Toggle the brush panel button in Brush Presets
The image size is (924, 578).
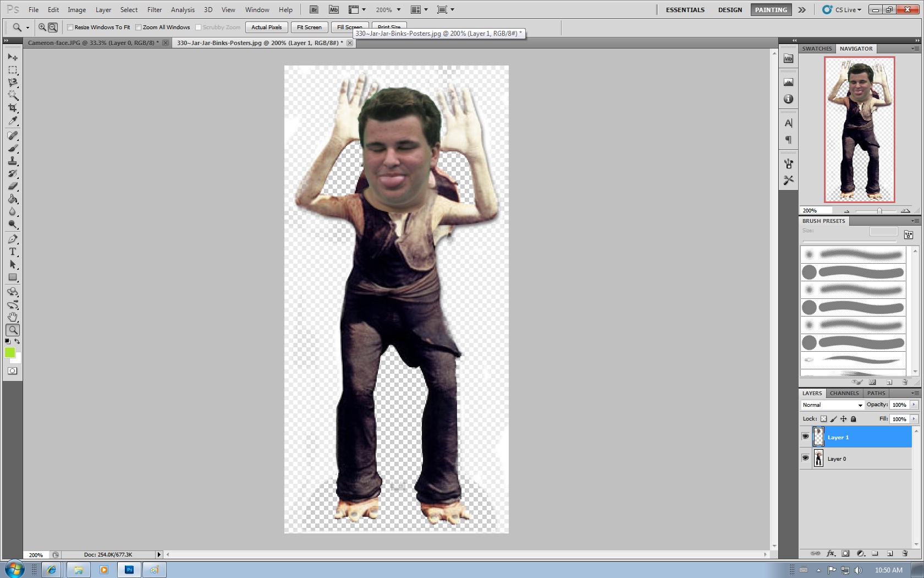(x=909, y=235)
